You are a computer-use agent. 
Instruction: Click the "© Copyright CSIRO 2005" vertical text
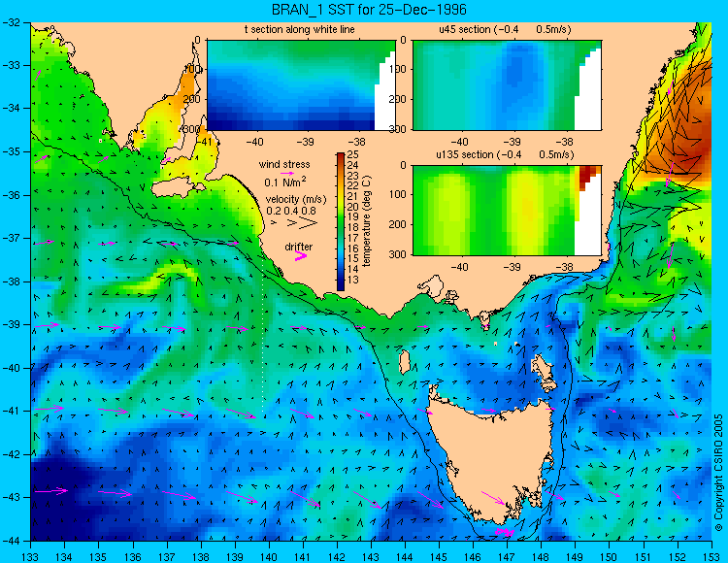click(x=718, y=473)
